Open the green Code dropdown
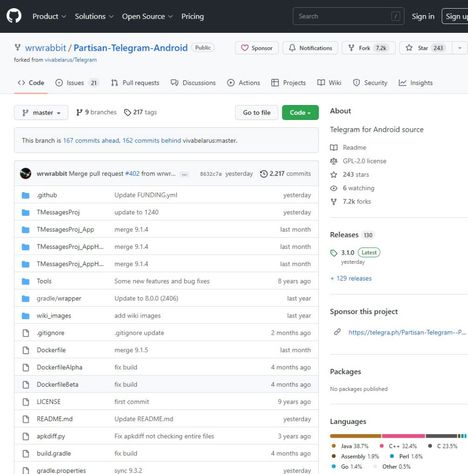This screenshot has width=468, height=474. pos(300,113)
